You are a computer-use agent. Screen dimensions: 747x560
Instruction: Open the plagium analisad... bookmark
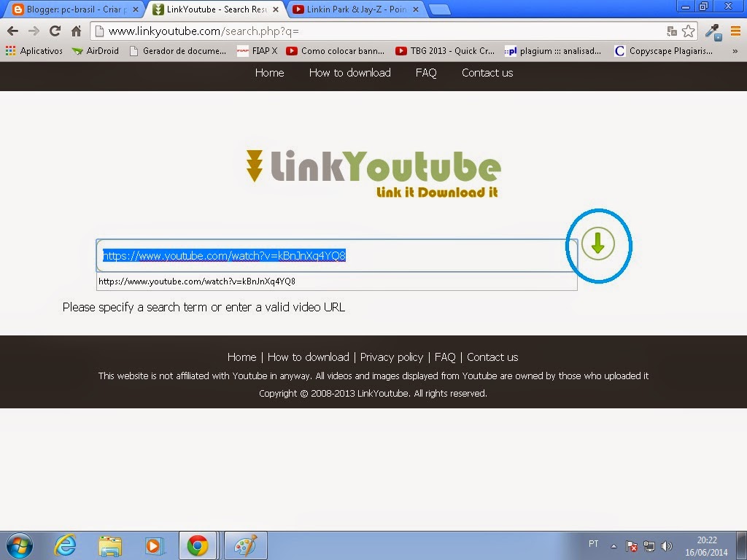click(x=553, y=51)
